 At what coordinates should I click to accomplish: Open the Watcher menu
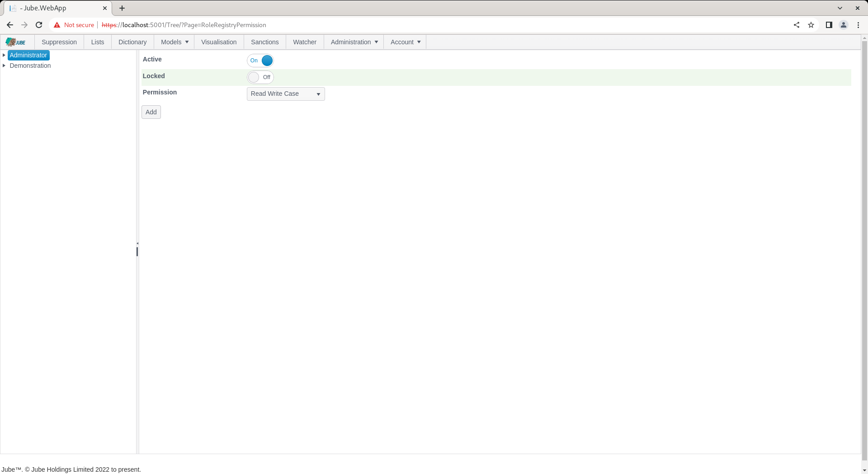[x=305, y=42]
